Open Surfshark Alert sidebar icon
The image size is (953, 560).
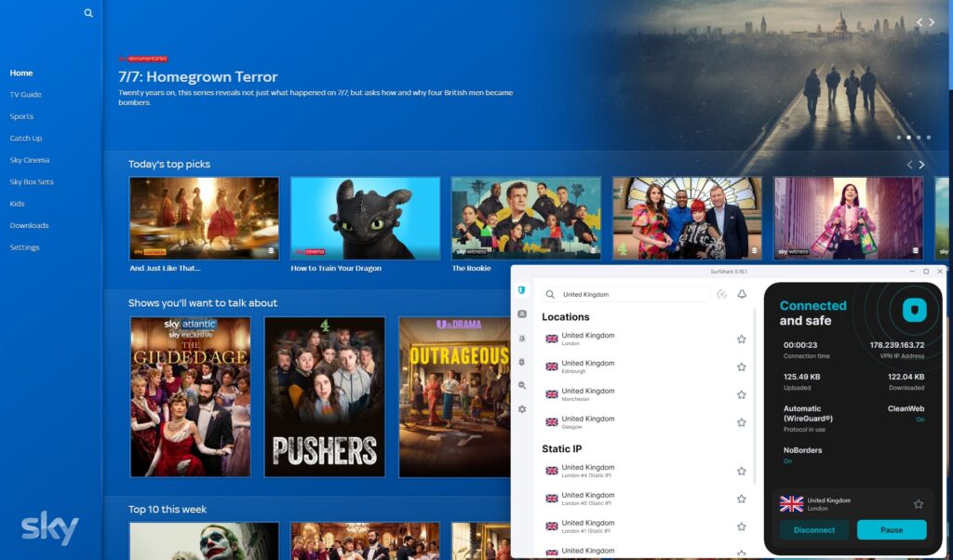click(x=521, y=339)
